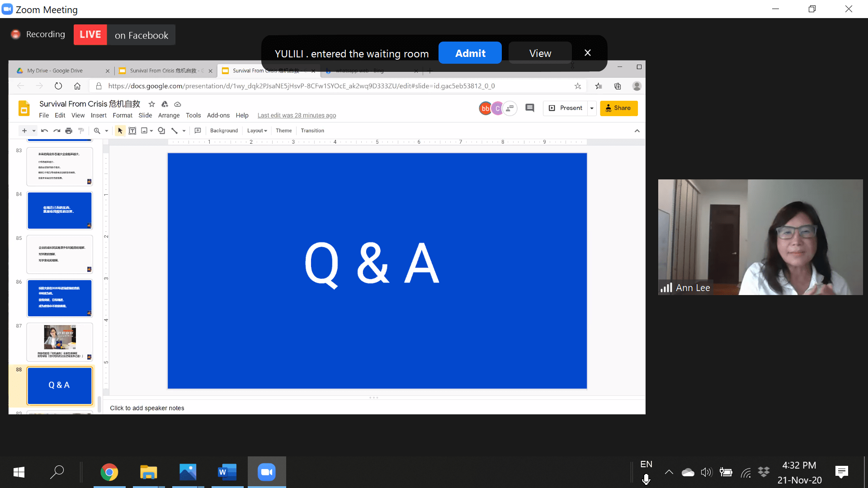
Task: Activate the Select arrow cursor tool
Action: pyautogui.click(x=120, y=131)
